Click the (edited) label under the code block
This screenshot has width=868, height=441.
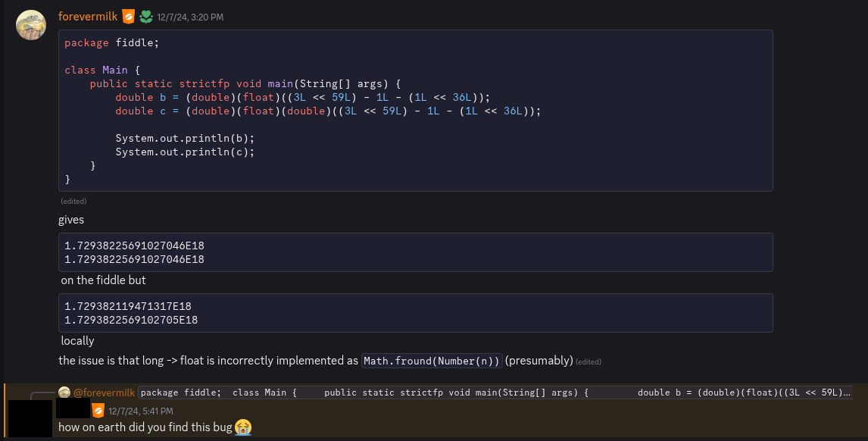click(73, 202)
